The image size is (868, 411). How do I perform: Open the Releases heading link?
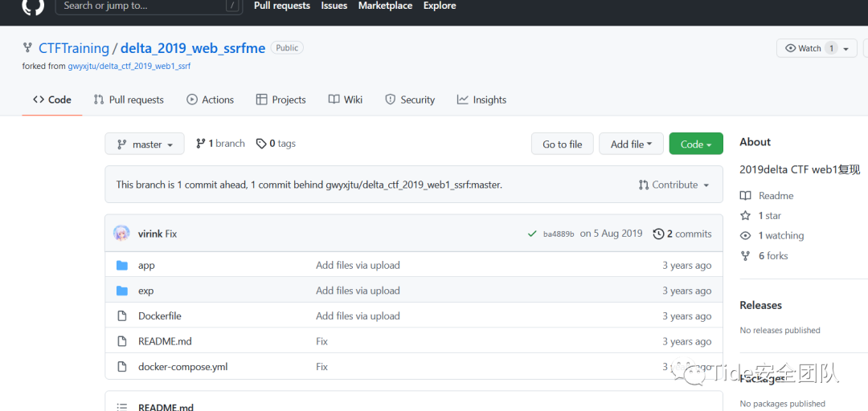(760, 305)
